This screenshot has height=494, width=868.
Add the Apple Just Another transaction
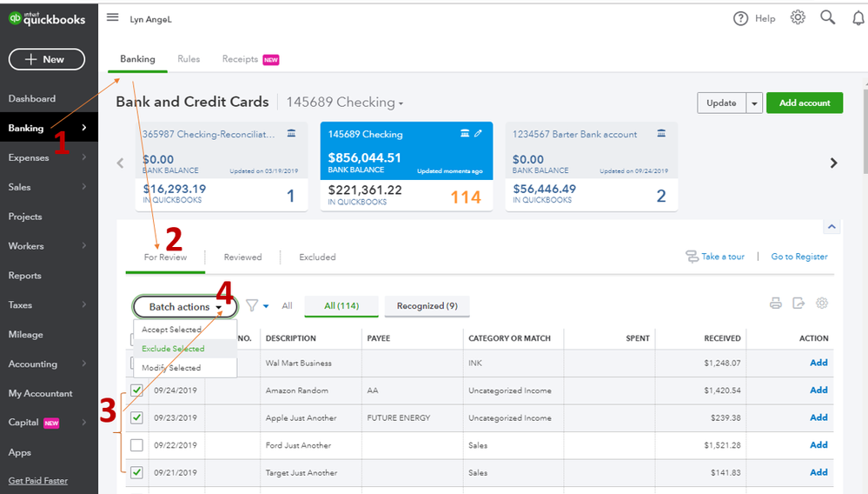818,417
